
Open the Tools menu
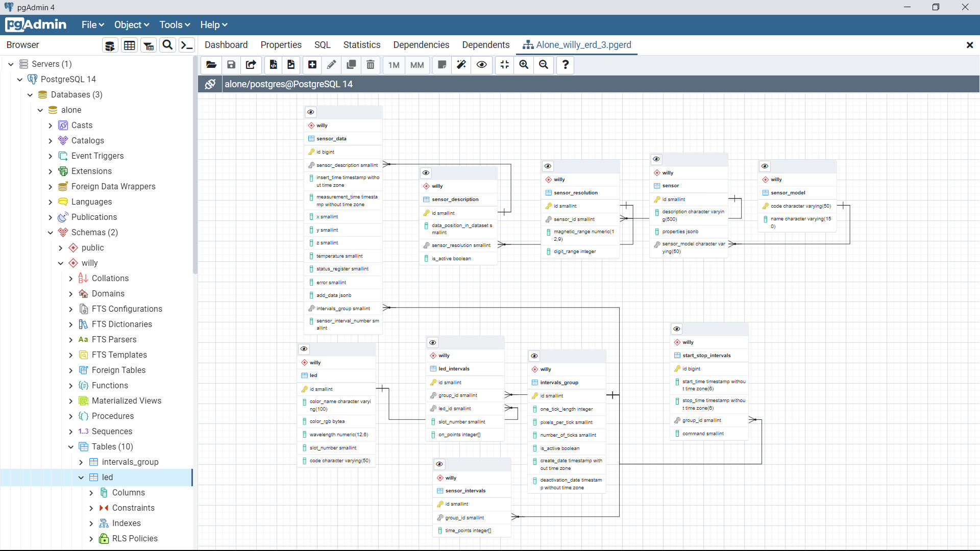pos(174,24)
